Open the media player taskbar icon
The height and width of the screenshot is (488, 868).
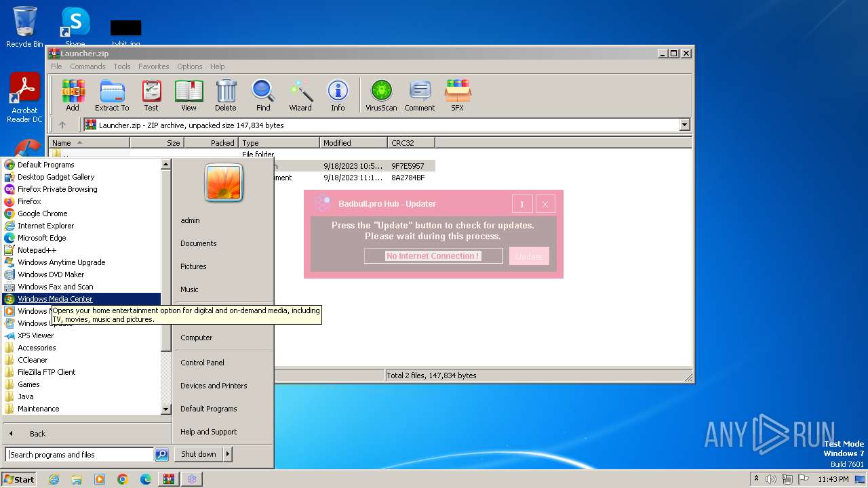coord(100,479)
